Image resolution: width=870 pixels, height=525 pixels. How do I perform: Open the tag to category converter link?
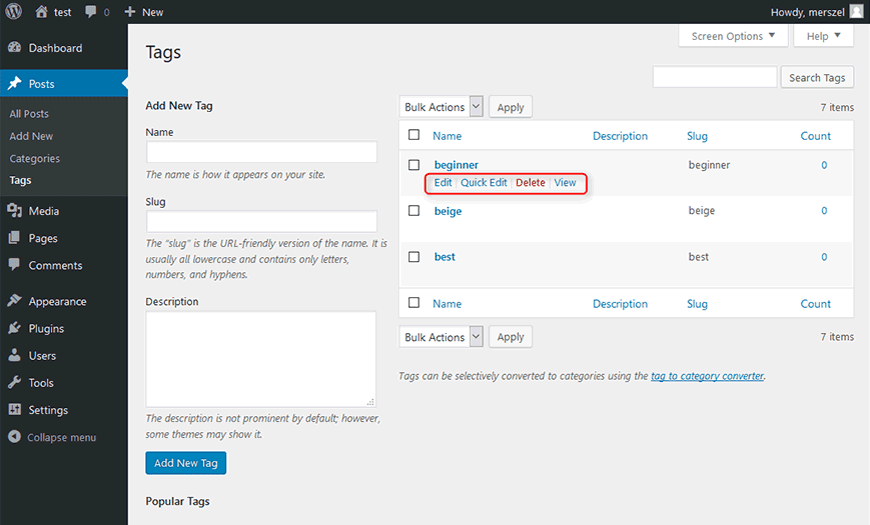(707, 376)
